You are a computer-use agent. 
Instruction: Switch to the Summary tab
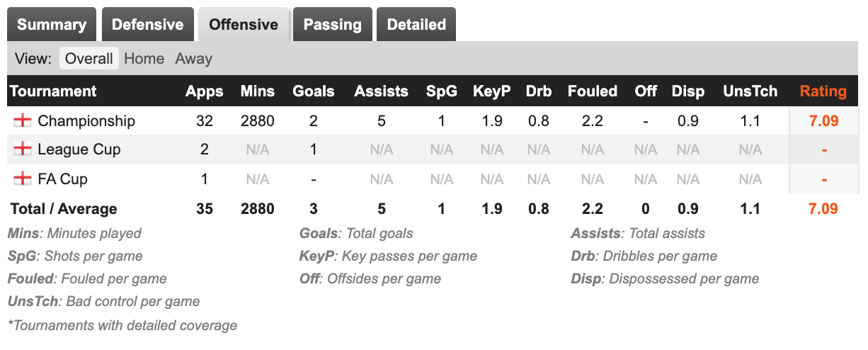(x=52, y=25)
